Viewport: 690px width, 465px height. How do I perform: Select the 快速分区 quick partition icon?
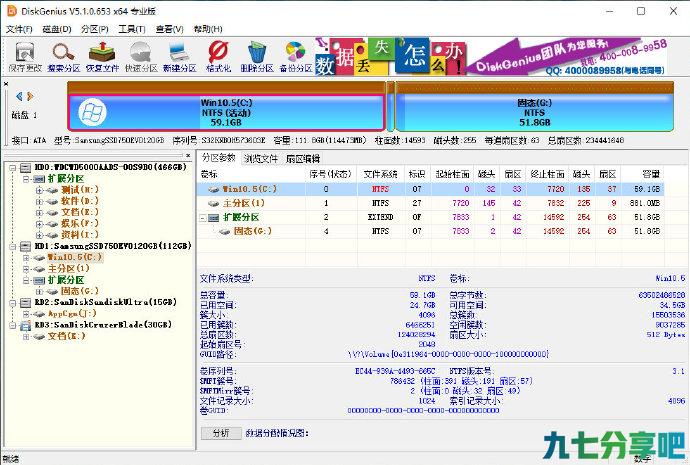[141, 57]
